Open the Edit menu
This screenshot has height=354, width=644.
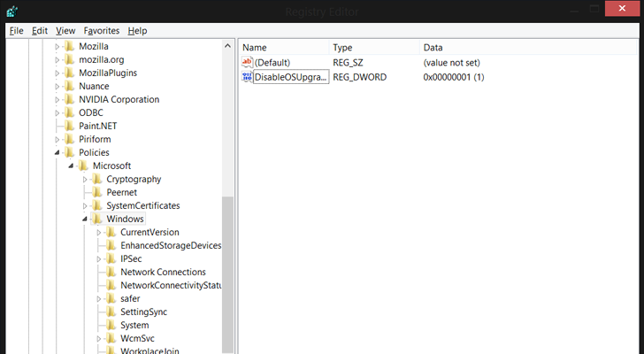click(x=40, y=31)
